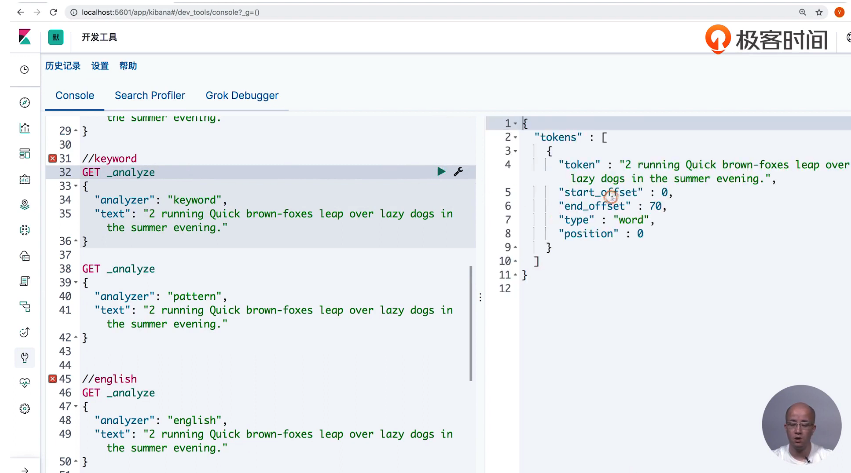Image resolution: width=851 pixels, height=473 pixels.
Task: Open Visualize in the Kibana sidebar
Action: point(25,128)
